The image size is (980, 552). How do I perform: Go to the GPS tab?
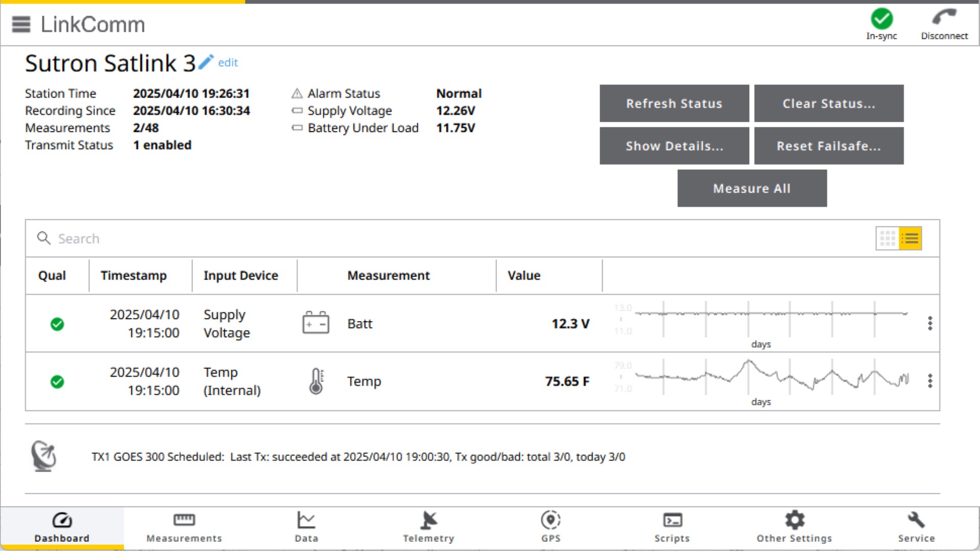[551, 528]
